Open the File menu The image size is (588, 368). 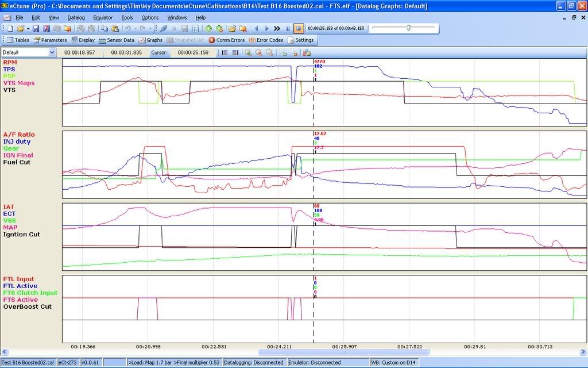[19, 18]
